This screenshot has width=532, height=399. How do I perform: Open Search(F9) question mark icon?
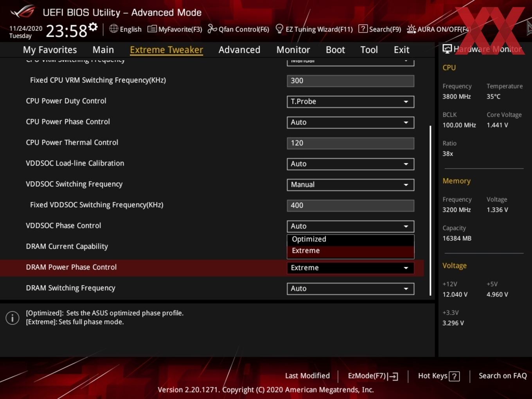click(363, 29)
